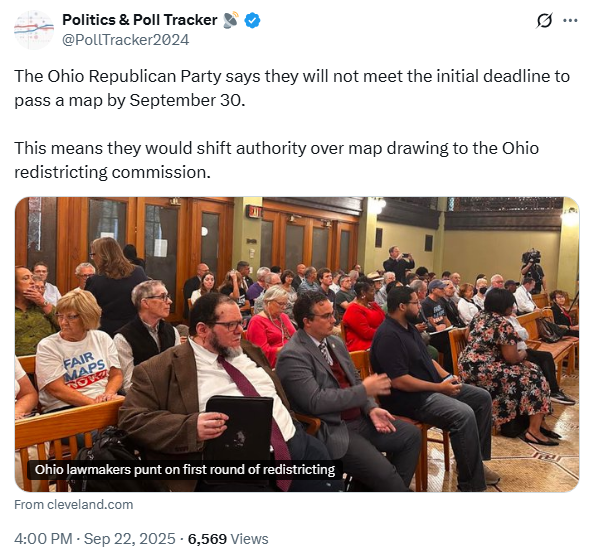Follow the 'From cleveland.com' source link
Viewport: 594px width, 554px height.
pos(73,505)
